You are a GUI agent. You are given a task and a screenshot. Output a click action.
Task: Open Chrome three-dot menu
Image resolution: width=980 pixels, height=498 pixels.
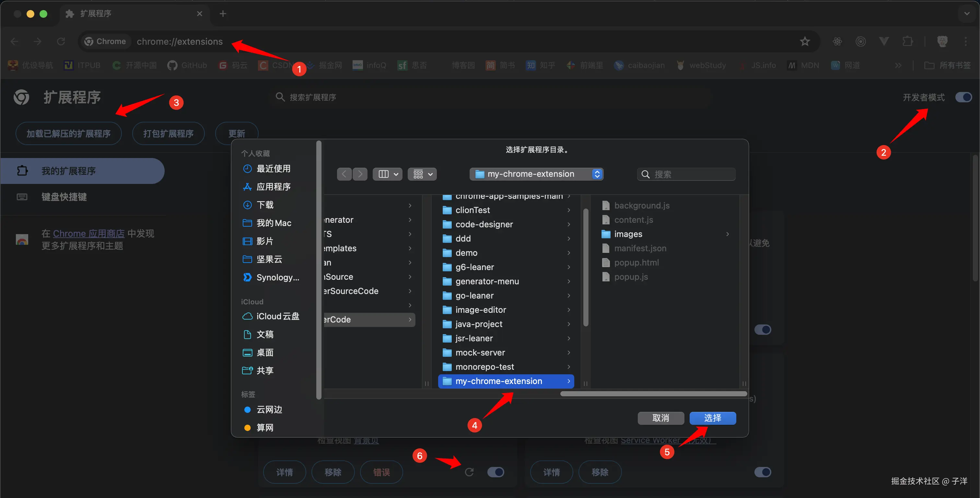click(x=965, y=41)
